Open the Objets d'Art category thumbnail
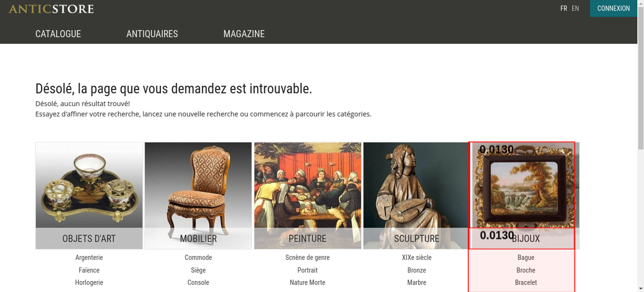Viewport: 644px width, 292px height. [89, 196]
